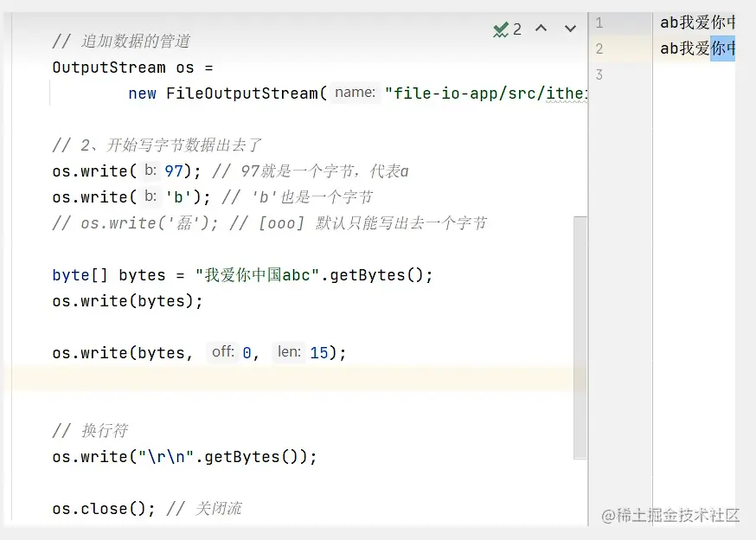Click the '// 2、开始写字节数据出去了' comment

[x=157, y=145]
